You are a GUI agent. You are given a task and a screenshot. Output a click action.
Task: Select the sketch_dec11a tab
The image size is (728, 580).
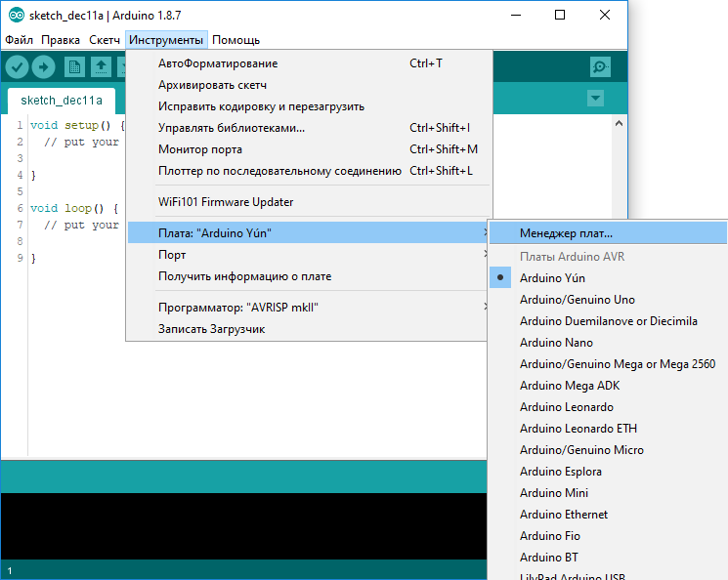(x=62, y=101)
